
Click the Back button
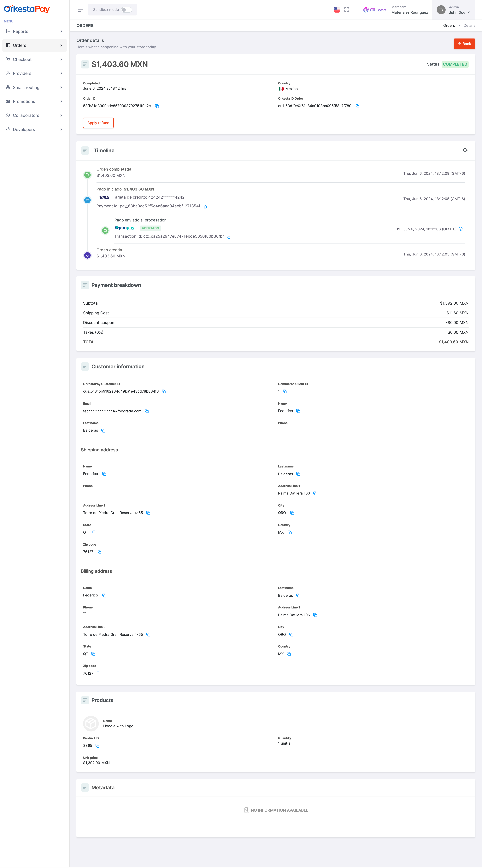(x=464, y=44)
